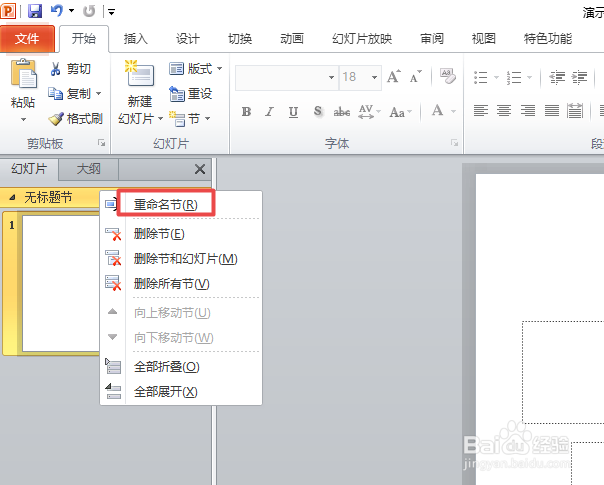Screen dimensions: 604x485
Task: Choose 全部折叠(O) menu item
Action: tap(181, 367)
